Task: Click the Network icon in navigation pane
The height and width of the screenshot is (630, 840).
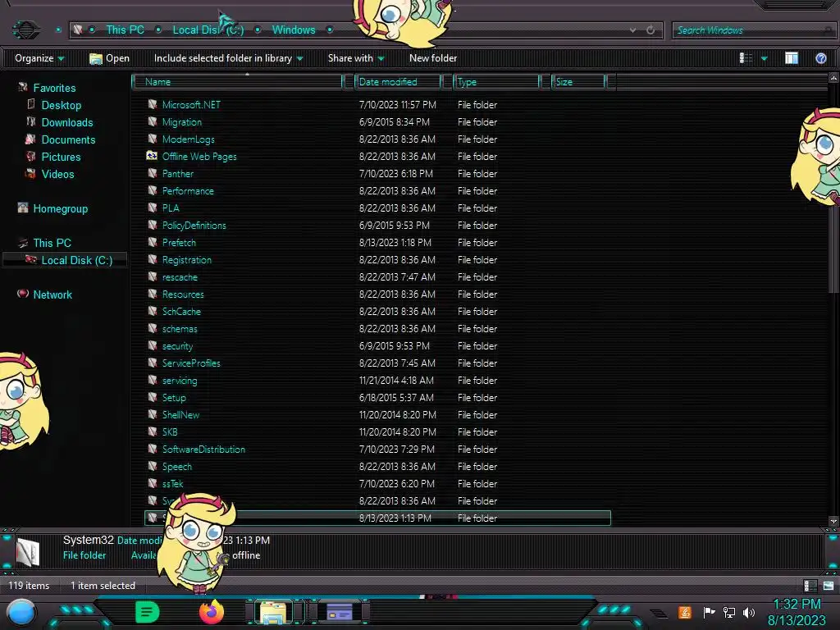Action: 23,294
